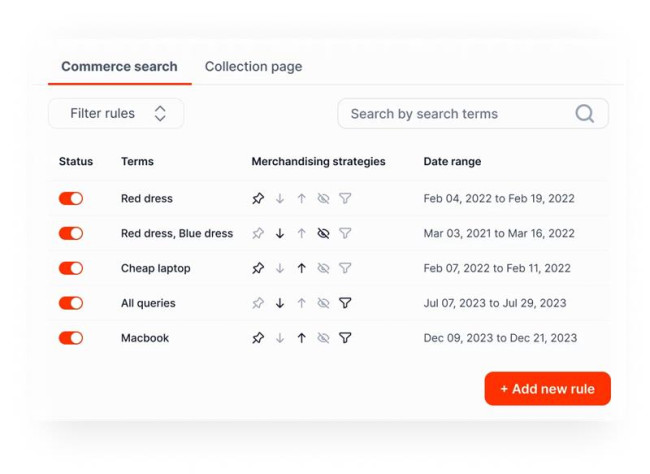
Task: Open the Filter rules dropdown
Action: click(x=116, y=114)
